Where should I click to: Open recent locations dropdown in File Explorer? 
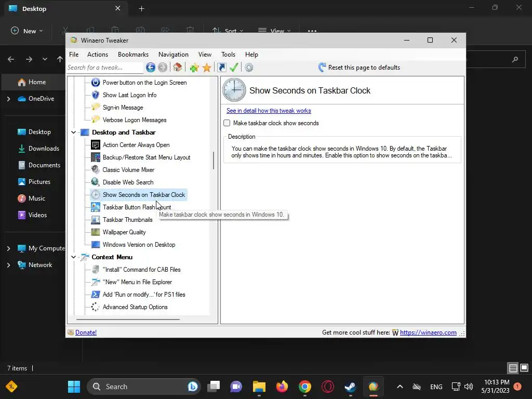click(x=45, y=59)
